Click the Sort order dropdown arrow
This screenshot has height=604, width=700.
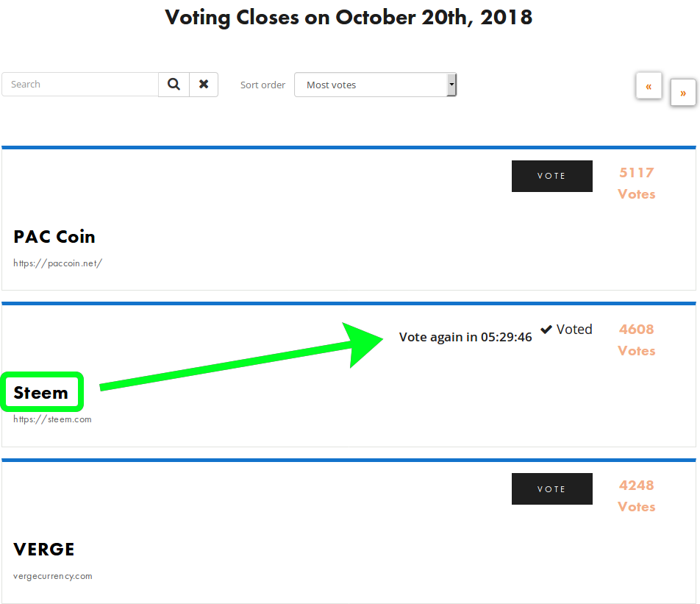(451, 85)
